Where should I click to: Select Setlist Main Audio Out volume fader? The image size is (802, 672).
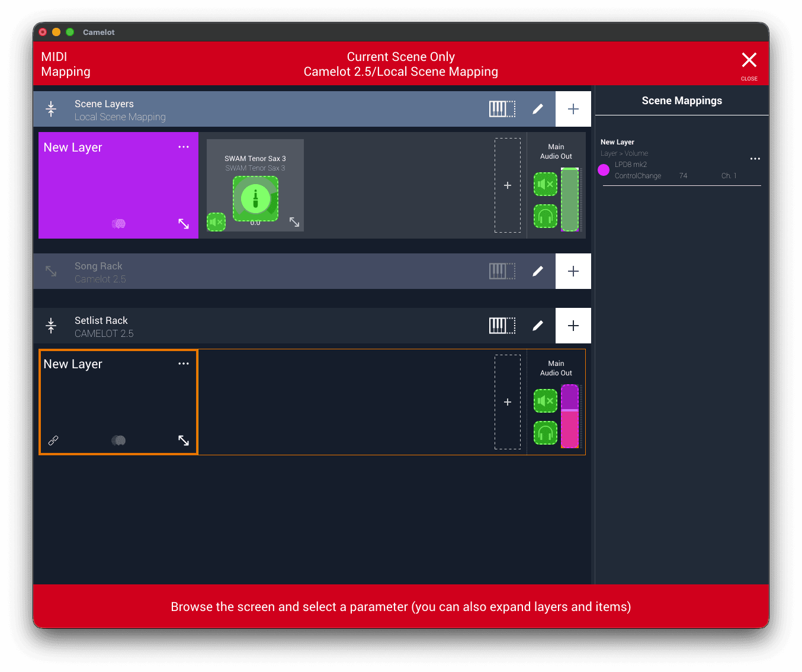click(570, 416)
